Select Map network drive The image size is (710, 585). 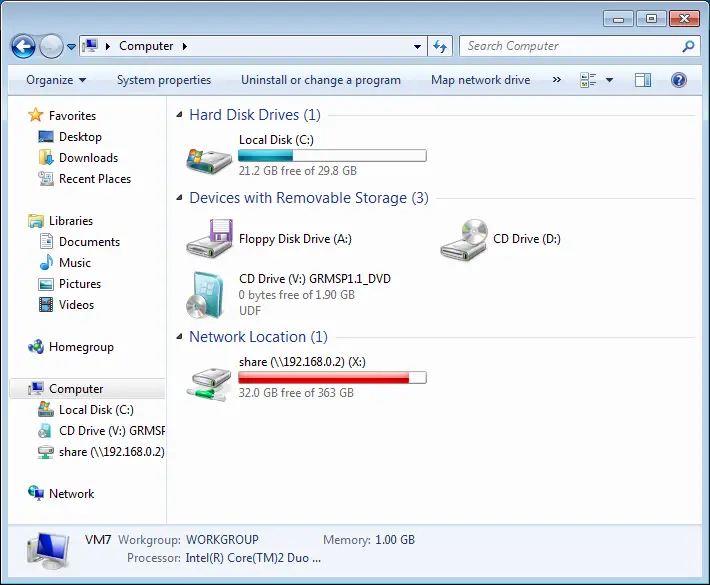pos(480,80)
